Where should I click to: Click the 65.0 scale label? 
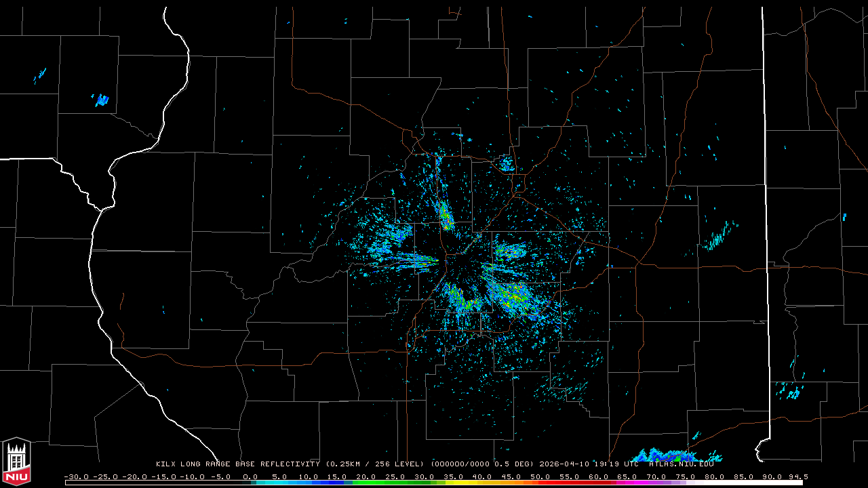pyautogui.click(x=627, y=477)
